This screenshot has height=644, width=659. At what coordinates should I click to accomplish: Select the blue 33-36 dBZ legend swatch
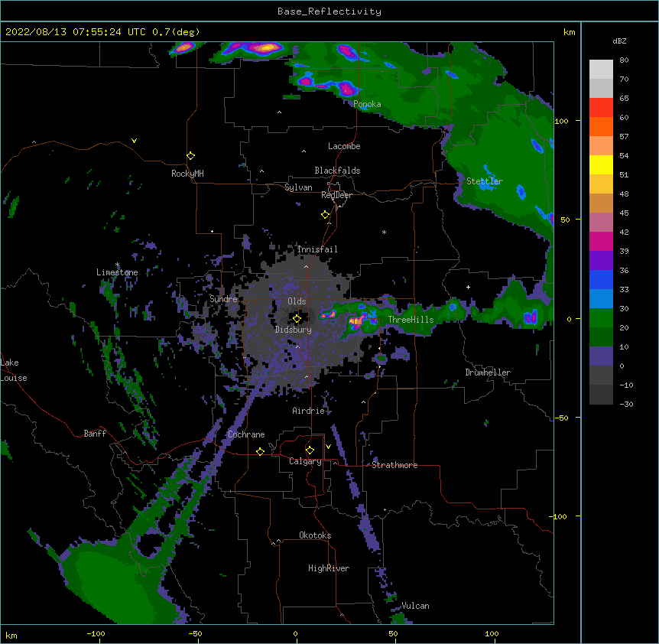click(x=601, y=280)
